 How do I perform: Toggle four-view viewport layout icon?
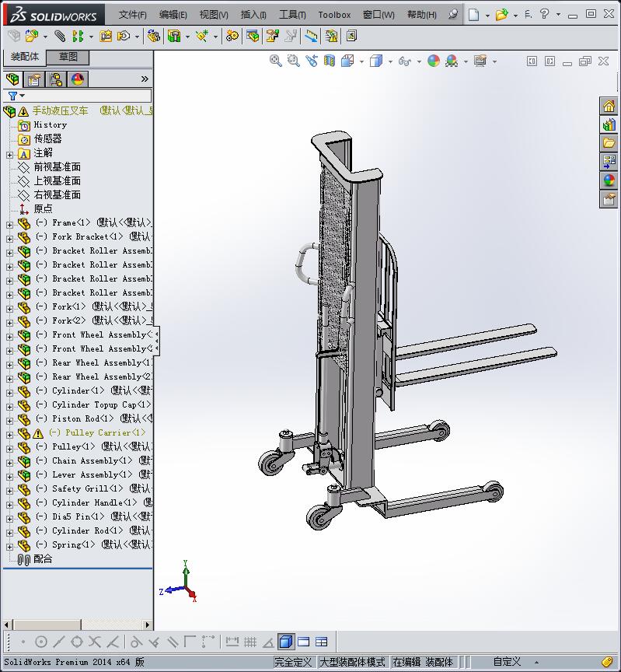pos(321,642)
